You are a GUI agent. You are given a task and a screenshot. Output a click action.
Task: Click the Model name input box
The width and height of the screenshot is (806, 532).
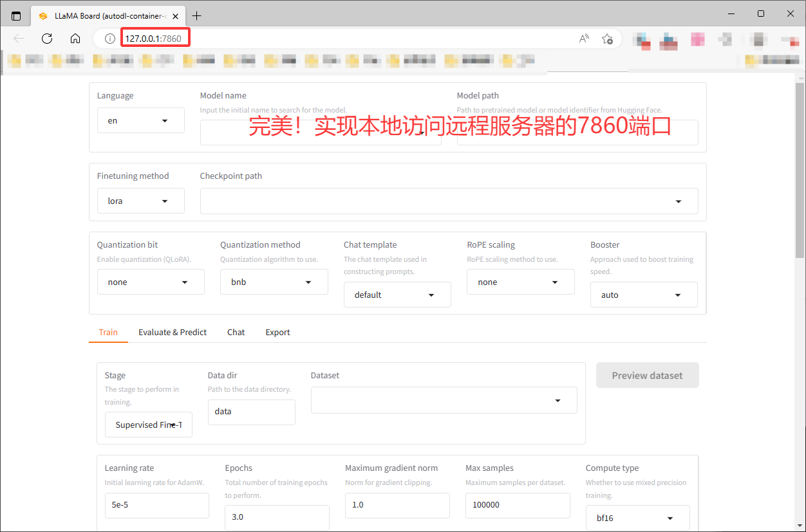tap(321, 133)
